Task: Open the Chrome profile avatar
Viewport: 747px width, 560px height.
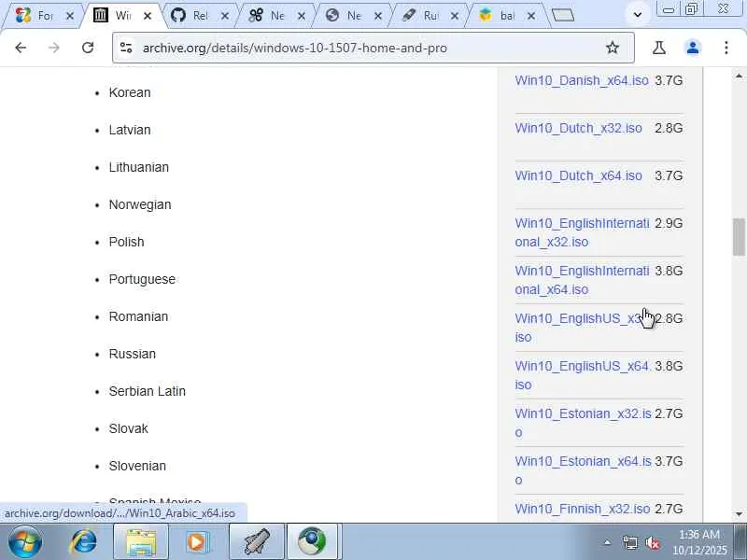Action: [693, 48]
